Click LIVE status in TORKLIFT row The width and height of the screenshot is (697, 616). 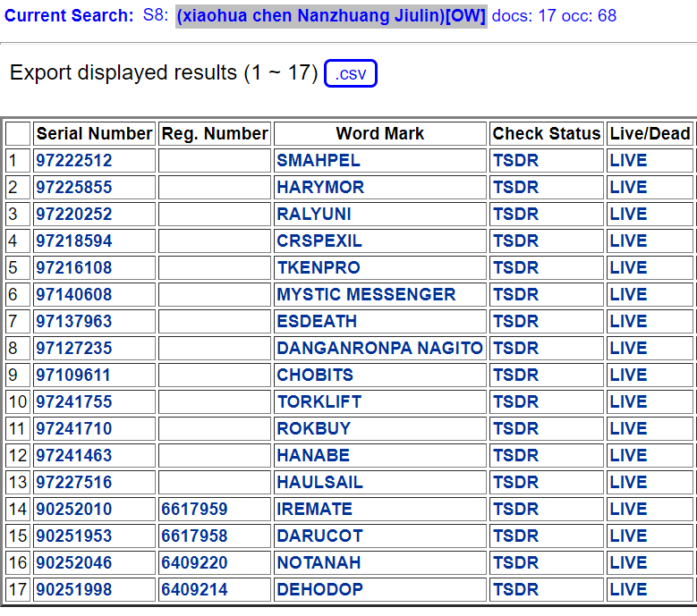628,401
